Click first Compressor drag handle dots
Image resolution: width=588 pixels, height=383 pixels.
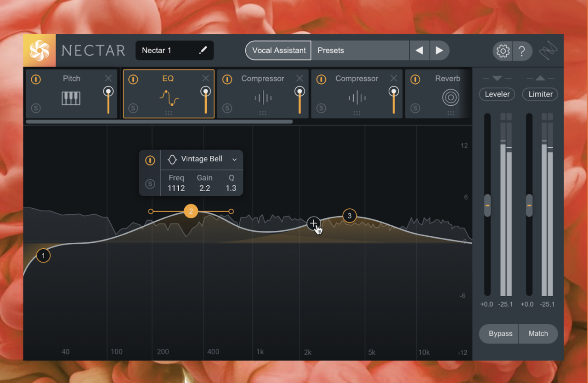263,113
